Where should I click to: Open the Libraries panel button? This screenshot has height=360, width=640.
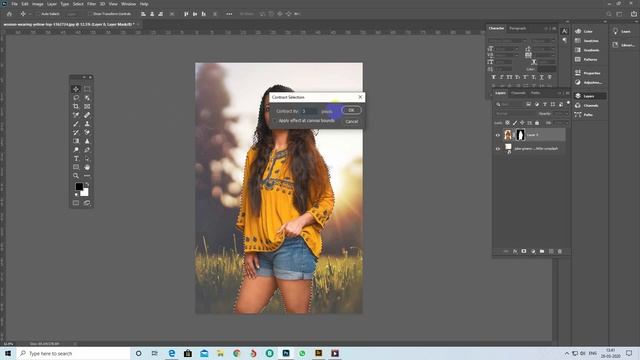pos(623,45)
